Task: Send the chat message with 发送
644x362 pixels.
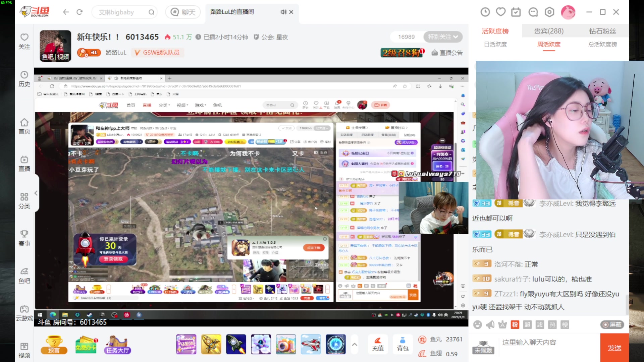Action: (x=614, y=348)
